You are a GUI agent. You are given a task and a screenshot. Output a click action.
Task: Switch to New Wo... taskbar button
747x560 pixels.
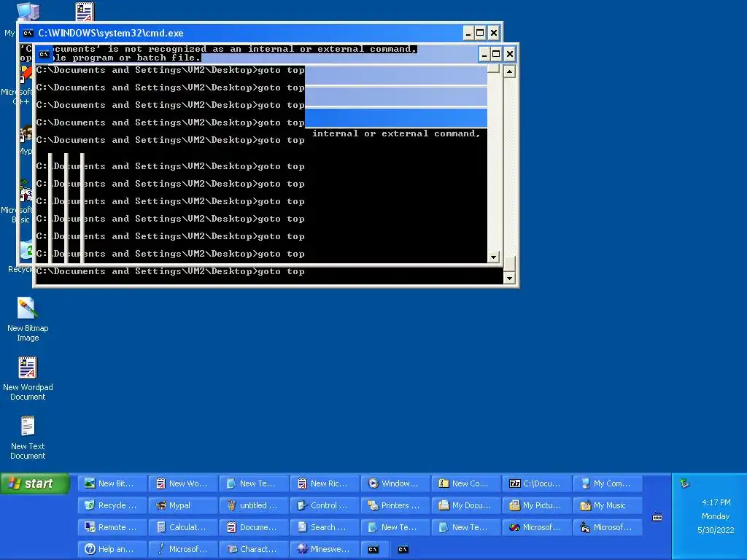tap(183, 483)
